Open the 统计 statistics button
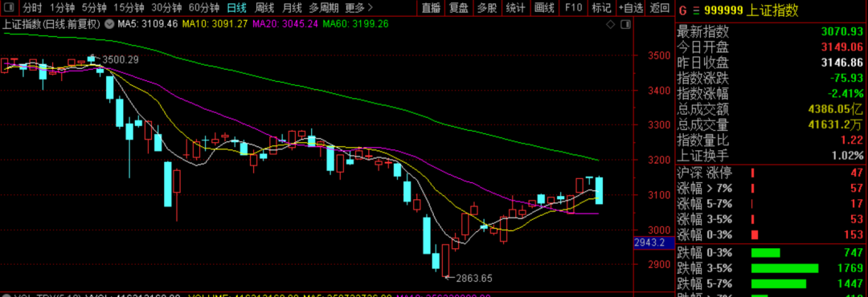868x297 pixels. click(x=515, y=8)
